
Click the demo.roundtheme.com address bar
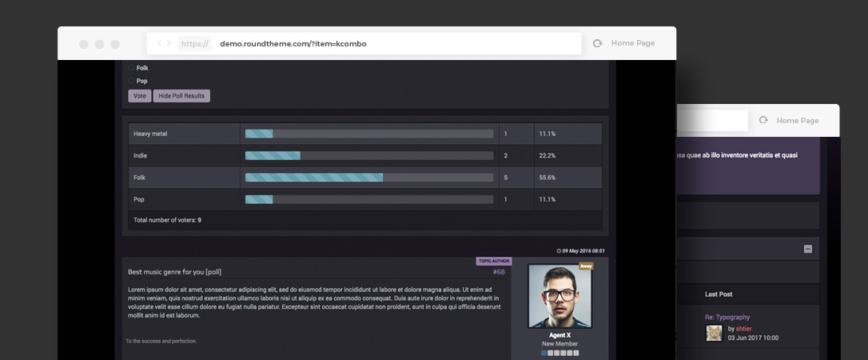coord(364,44)
